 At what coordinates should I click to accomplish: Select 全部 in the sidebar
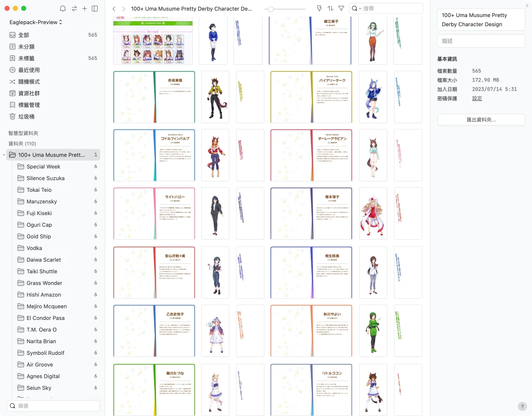(x=53, y=35)
